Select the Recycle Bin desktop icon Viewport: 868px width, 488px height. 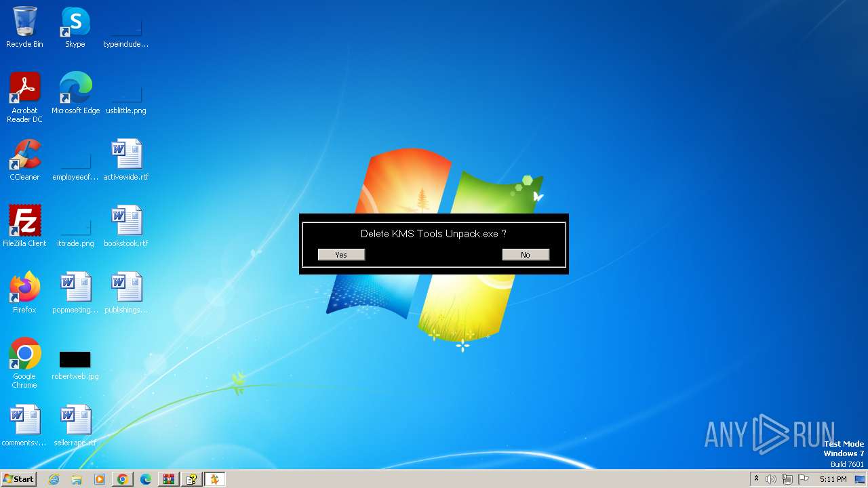point(24,27)
